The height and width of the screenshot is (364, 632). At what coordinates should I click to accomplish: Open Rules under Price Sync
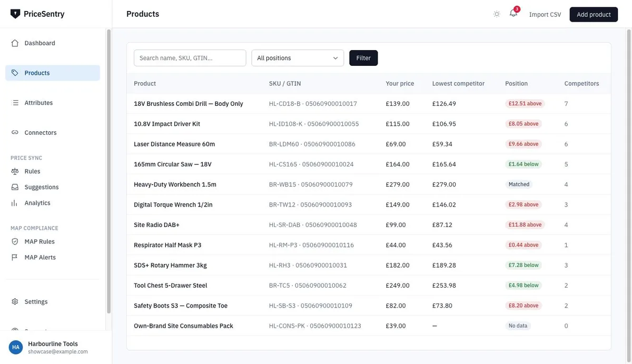[x=53, y=171]
